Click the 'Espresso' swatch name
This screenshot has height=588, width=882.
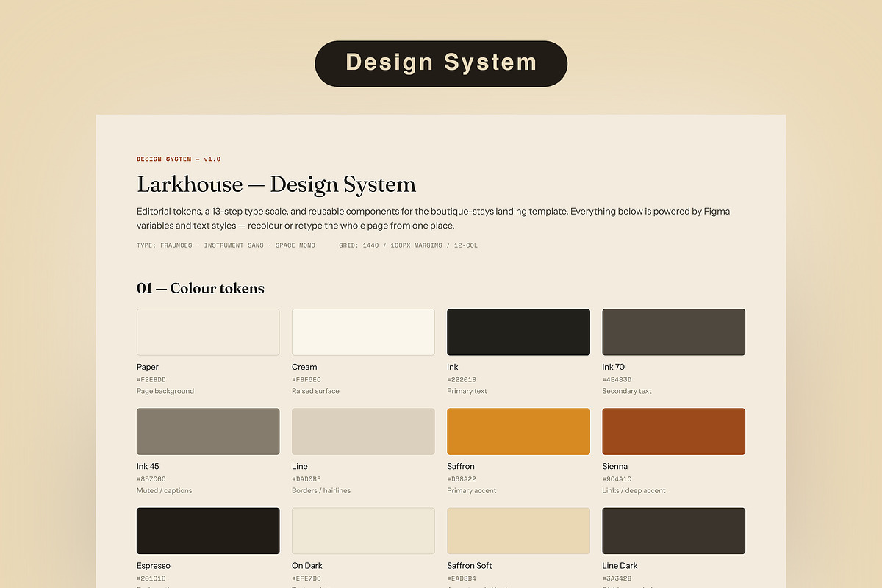tap(154, 566)
